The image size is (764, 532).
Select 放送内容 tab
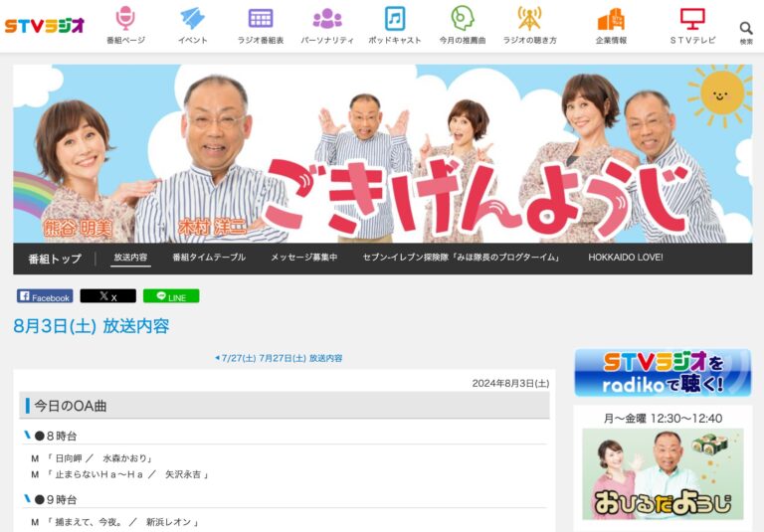(130, 258)
